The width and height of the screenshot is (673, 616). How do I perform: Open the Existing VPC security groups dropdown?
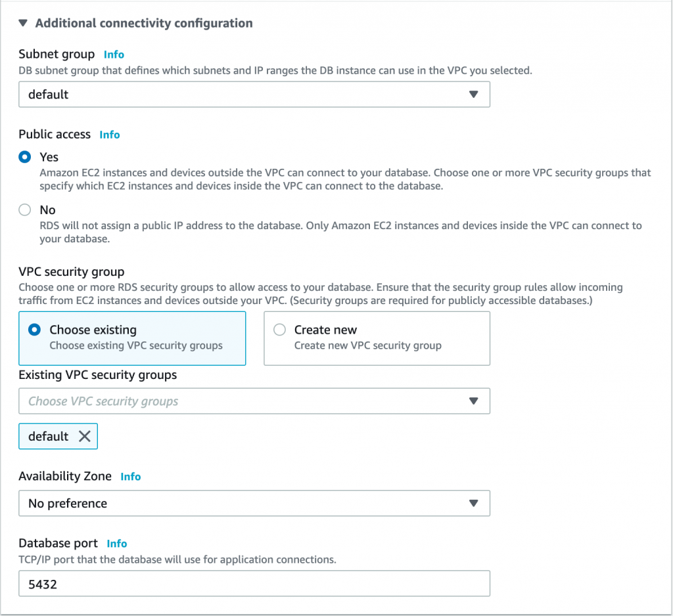click(x=254, y=401)
